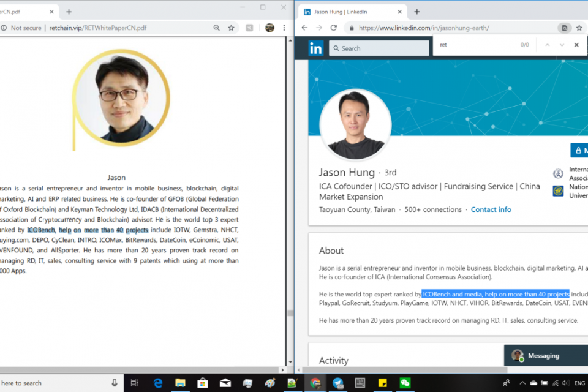The height and width of the screenshot is (392, 588).
Task: Open Task View from the taskbar
Action: pos(135,383)
